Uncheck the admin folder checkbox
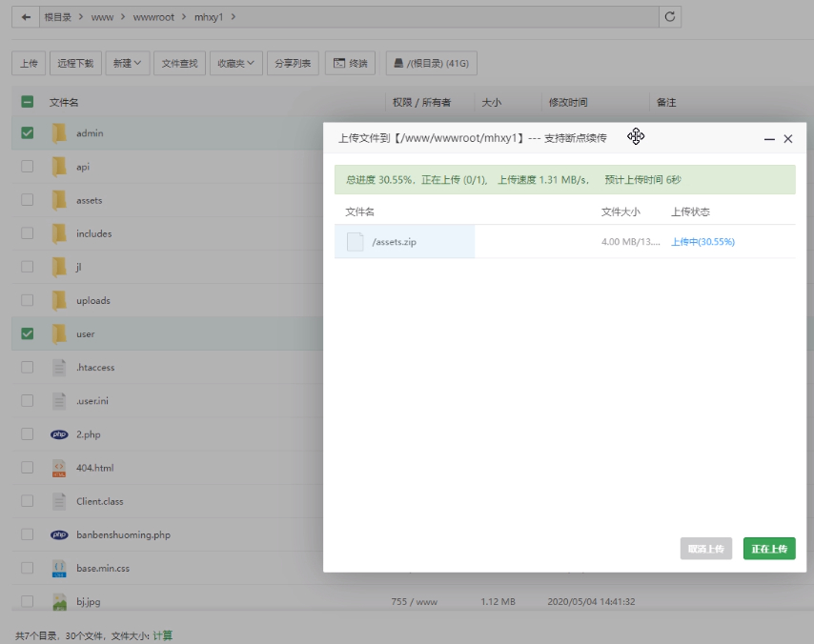 coord(28,132)
